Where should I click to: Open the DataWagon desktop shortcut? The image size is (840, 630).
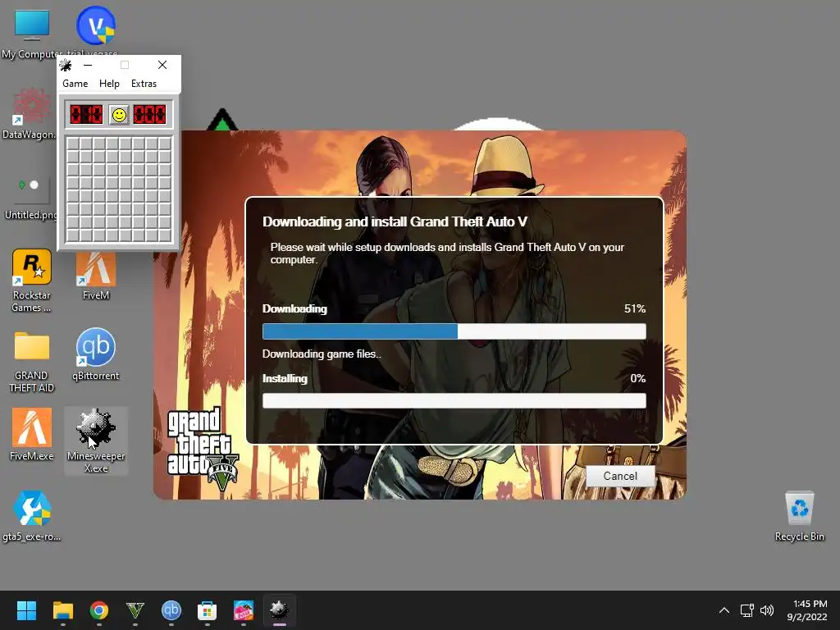[x=30, y=113]
